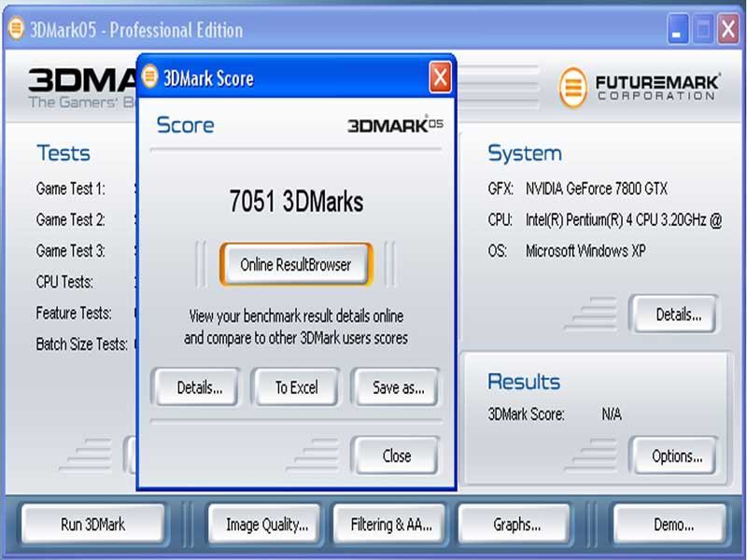Viewport: 747px width, 560px height.
Task: Click the 'Tests' section heading
Action: (x=63, y=153)
